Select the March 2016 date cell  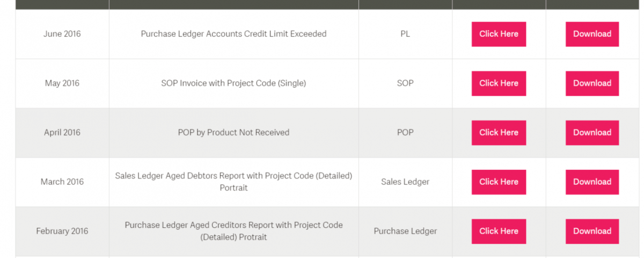(62, 182)
